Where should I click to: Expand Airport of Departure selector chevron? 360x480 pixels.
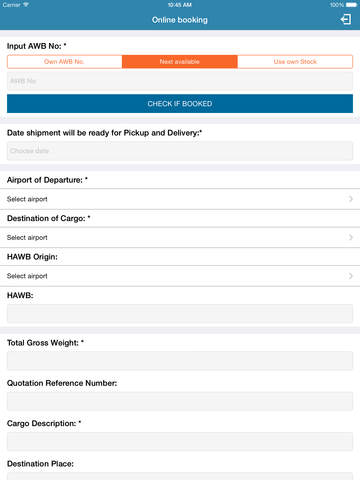(350, 199)
